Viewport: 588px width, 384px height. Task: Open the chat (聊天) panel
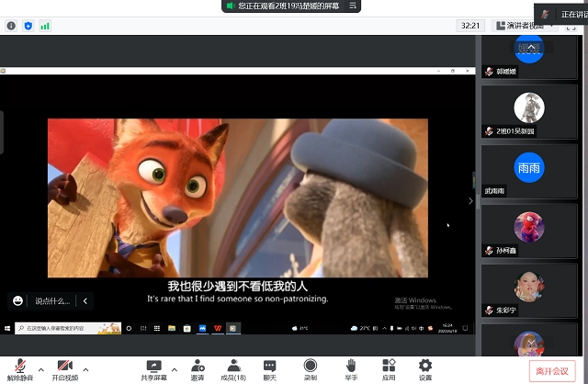point(270,368)
